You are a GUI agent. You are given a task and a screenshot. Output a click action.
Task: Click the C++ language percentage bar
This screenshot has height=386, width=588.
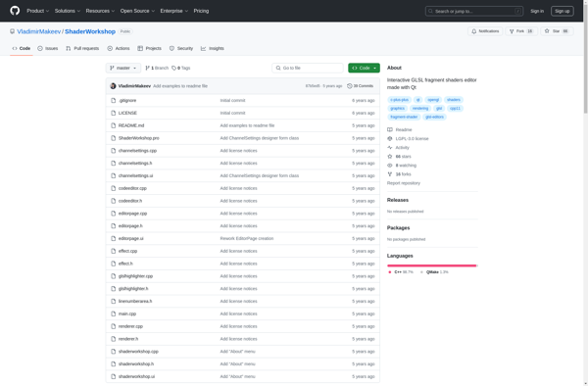pos(431,265)
